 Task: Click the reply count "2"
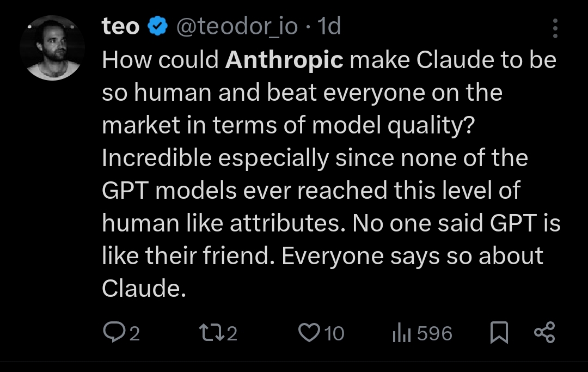[134, 333]
